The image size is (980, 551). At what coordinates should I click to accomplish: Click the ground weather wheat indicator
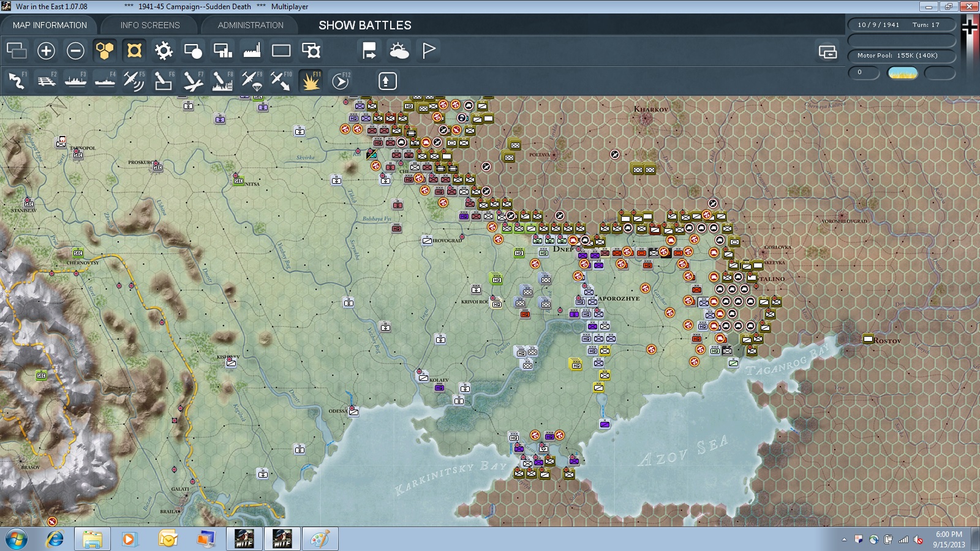tap(902, 73)
